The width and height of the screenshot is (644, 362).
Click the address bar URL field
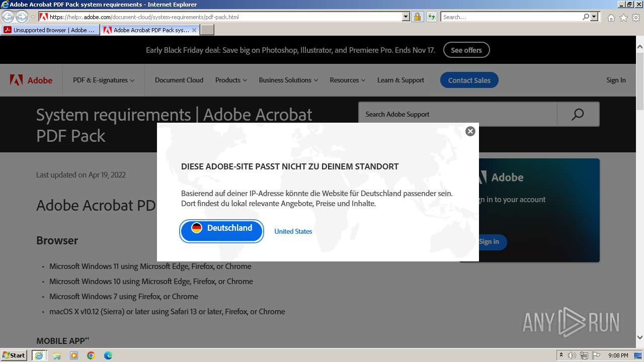pos(224,17)
